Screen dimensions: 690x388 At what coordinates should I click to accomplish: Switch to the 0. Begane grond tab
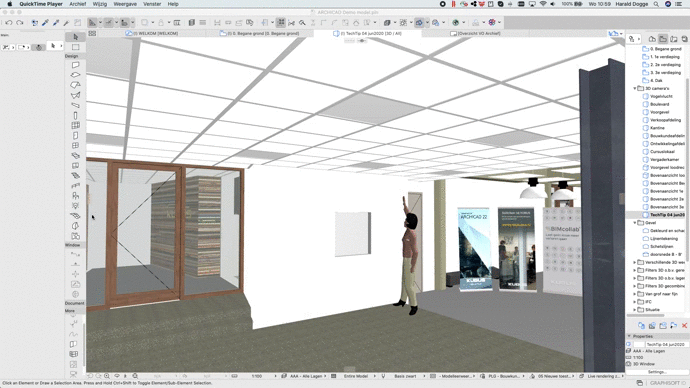260,33
